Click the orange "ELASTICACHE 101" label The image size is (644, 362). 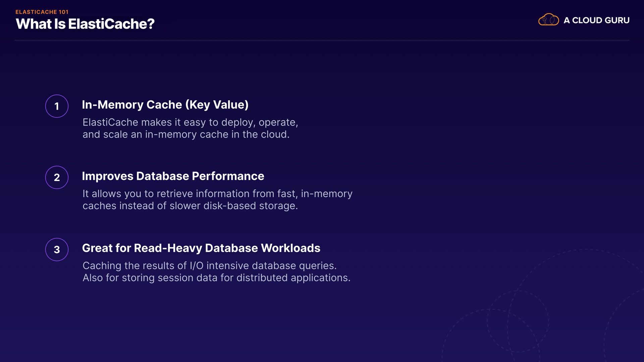[x=42, y=12]
